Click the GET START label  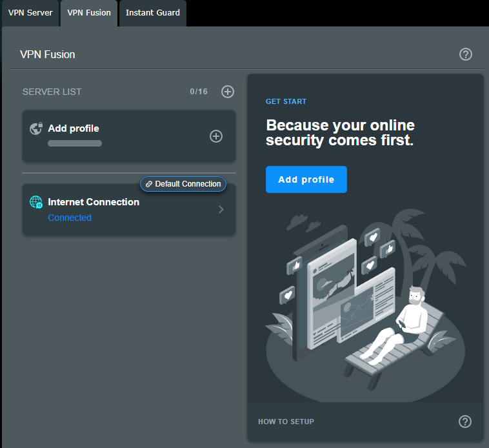click(286, 101)
